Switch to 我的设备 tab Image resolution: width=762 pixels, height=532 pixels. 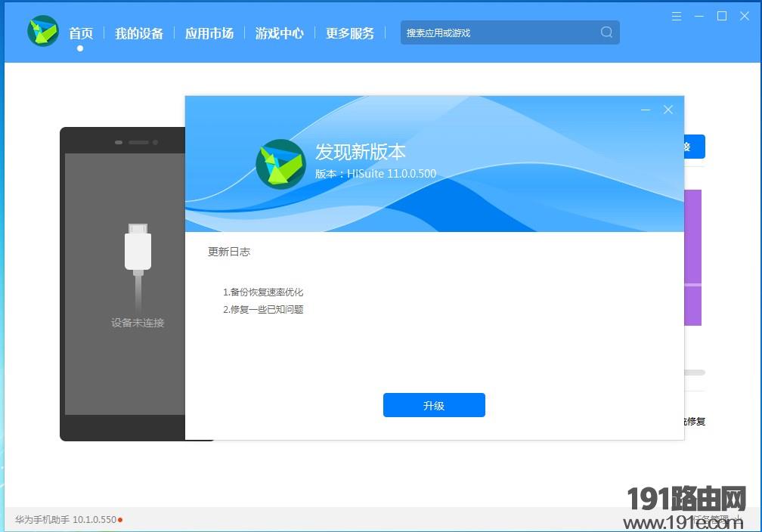click(x=139, y=33)
